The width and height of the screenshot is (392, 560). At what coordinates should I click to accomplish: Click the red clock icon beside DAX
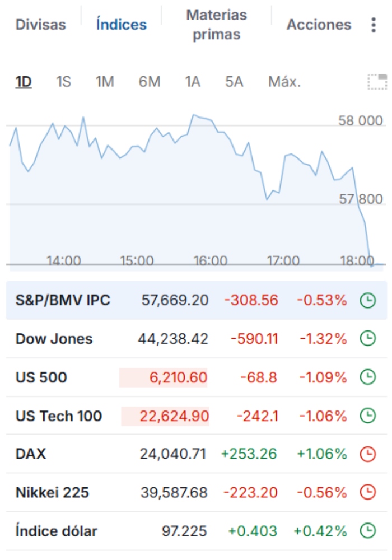point(367,454)
